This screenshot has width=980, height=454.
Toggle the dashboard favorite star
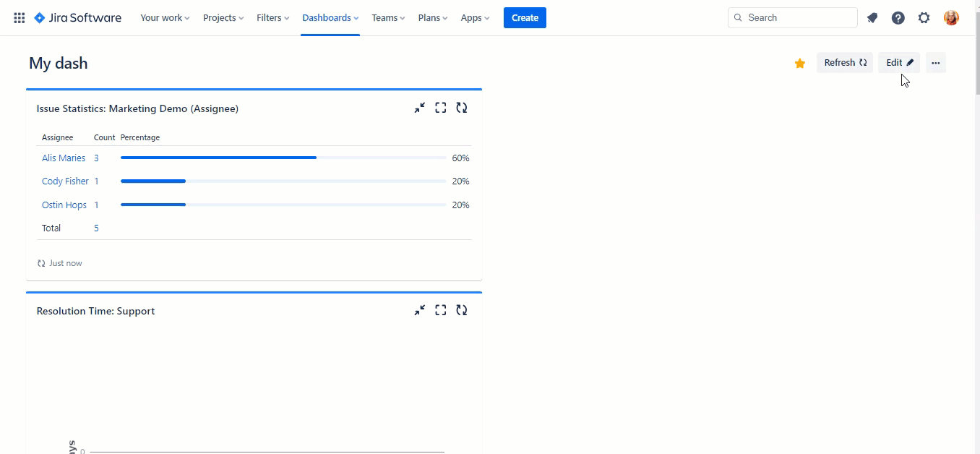click(x=800, y=63)
